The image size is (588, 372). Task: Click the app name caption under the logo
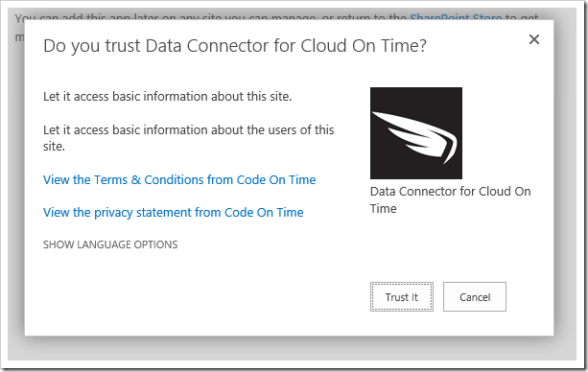(451, 199)
